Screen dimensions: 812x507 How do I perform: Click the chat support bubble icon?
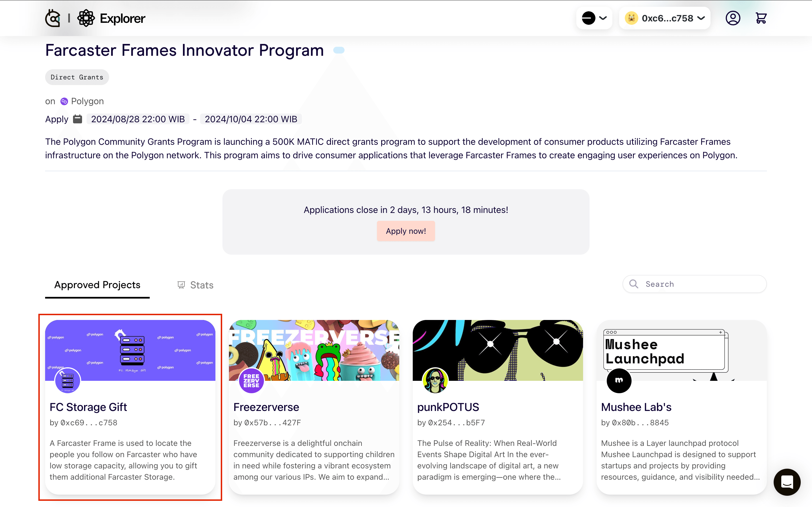click(x=787, y=482)
